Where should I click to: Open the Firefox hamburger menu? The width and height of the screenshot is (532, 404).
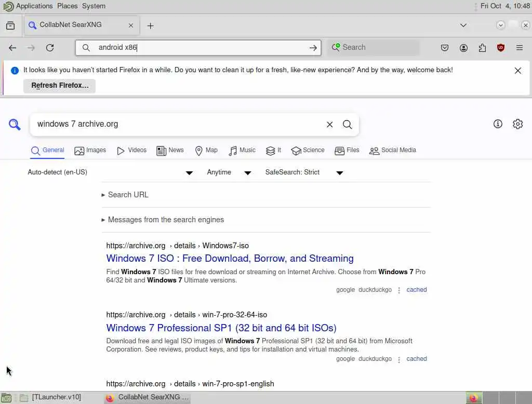point(520,48)
